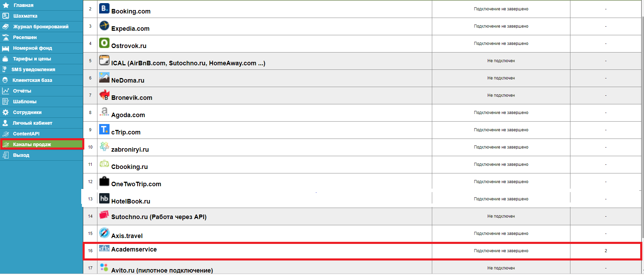Click the Сотрудники gear icon

tap(6, 112)
